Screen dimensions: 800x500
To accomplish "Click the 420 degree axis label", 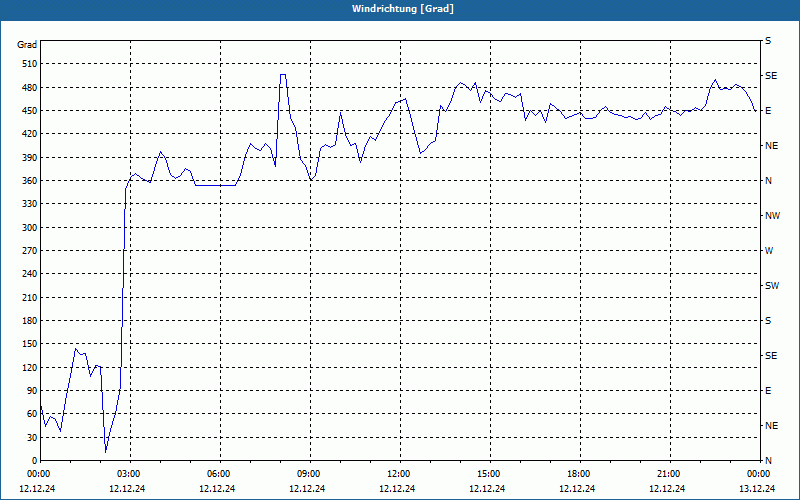I will [30, 134].
